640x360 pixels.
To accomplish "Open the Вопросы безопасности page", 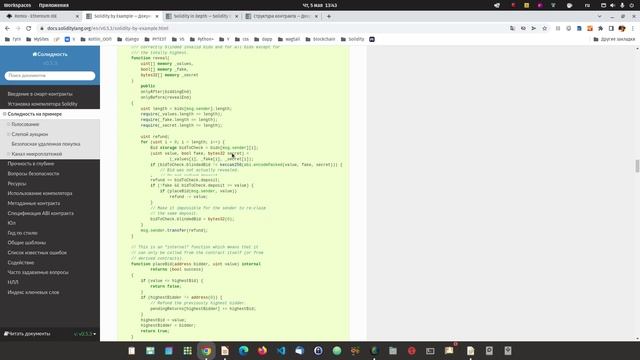I will 33,173.
